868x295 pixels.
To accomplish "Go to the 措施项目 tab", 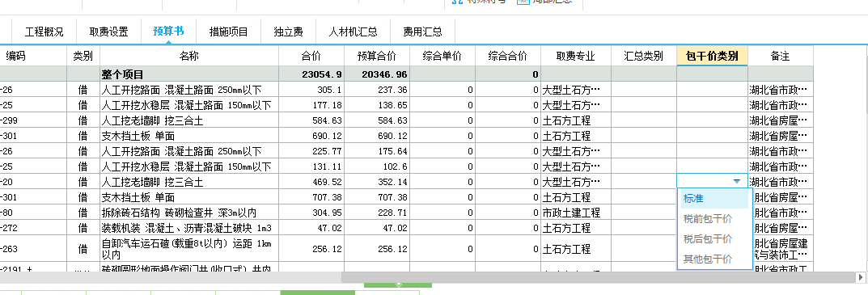I will (x=229, y=32).
